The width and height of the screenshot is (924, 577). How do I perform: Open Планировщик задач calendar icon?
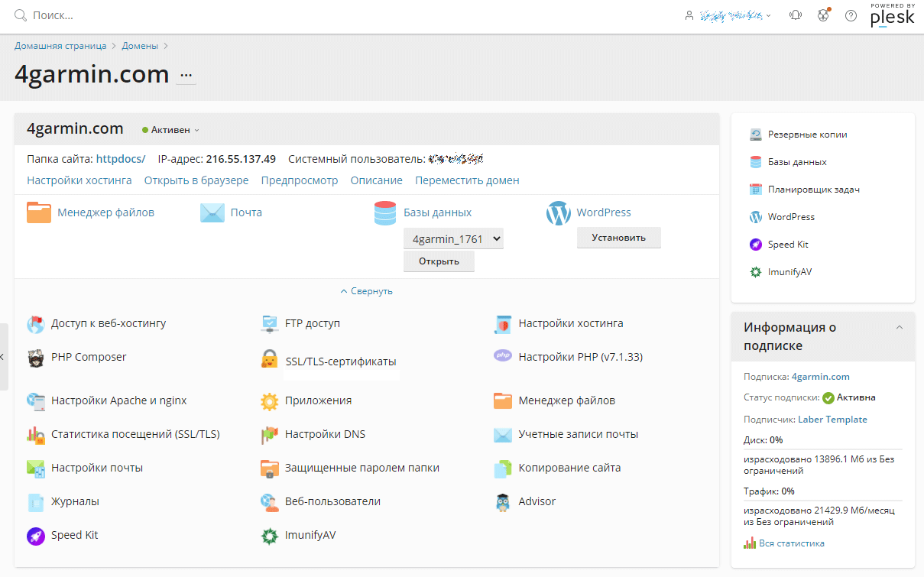coord(756,190)
